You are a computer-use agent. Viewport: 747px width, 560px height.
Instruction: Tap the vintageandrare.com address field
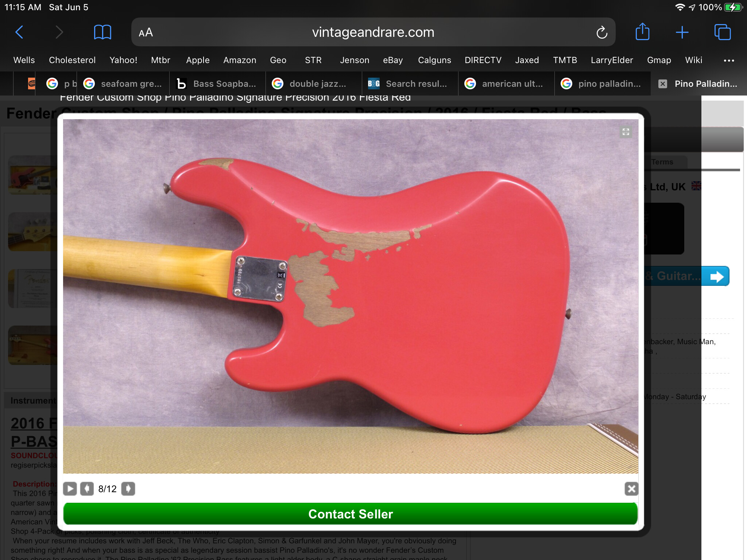373,32
